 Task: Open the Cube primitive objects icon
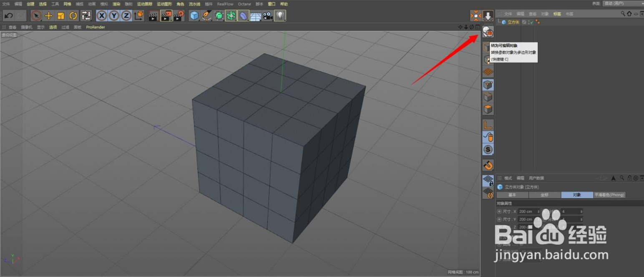coord(194,16)
